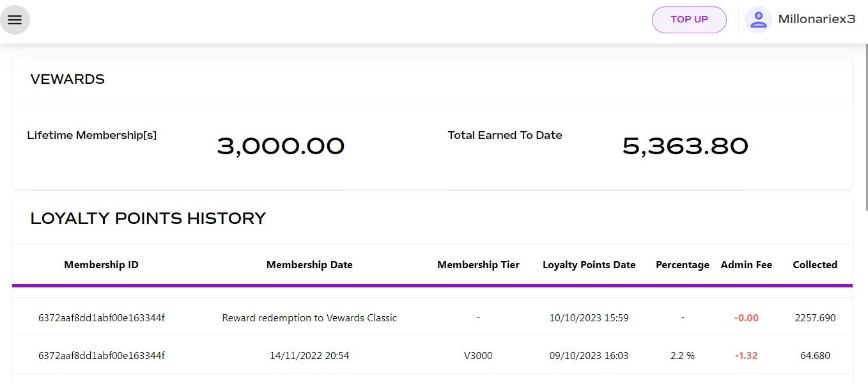
Task: Click the user profile avatar icon
Action: (x=758, y=20)
